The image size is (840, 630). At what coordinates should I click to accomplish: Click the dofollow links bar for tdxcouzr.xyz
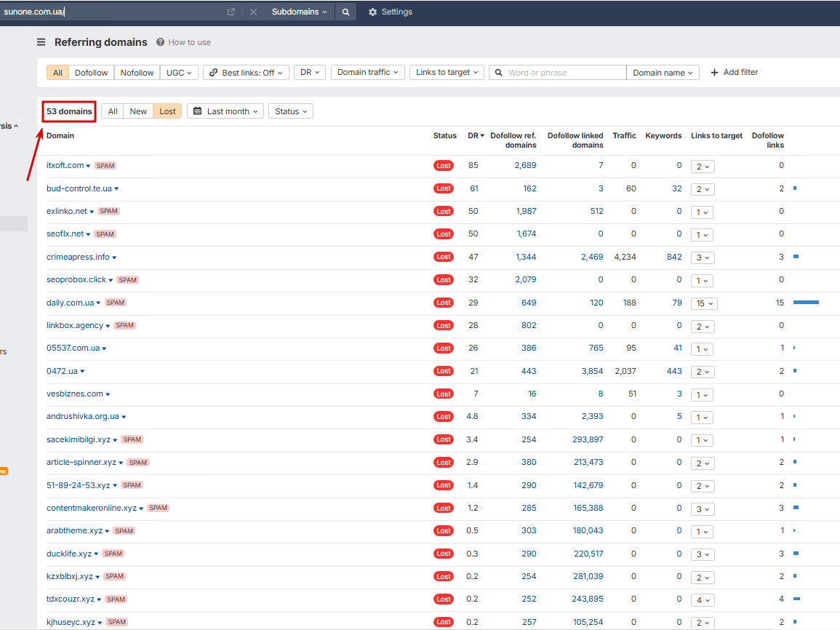[x=796, y=599]
